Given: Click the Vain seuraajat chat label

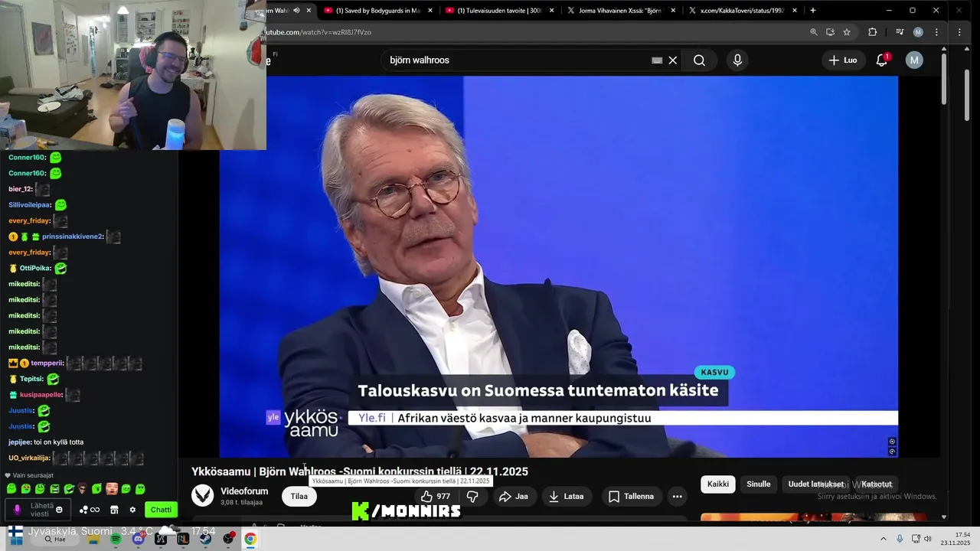Looking at the screenshot, I should [33, 475].
